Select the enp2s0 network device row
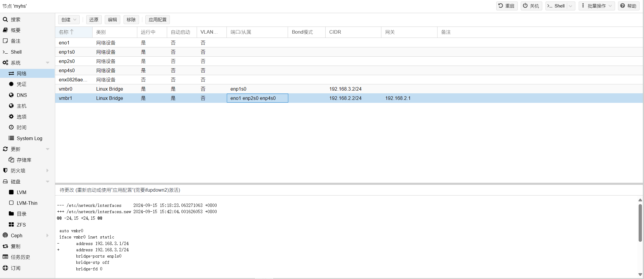The image size is (644, 279). click(349, 61)
